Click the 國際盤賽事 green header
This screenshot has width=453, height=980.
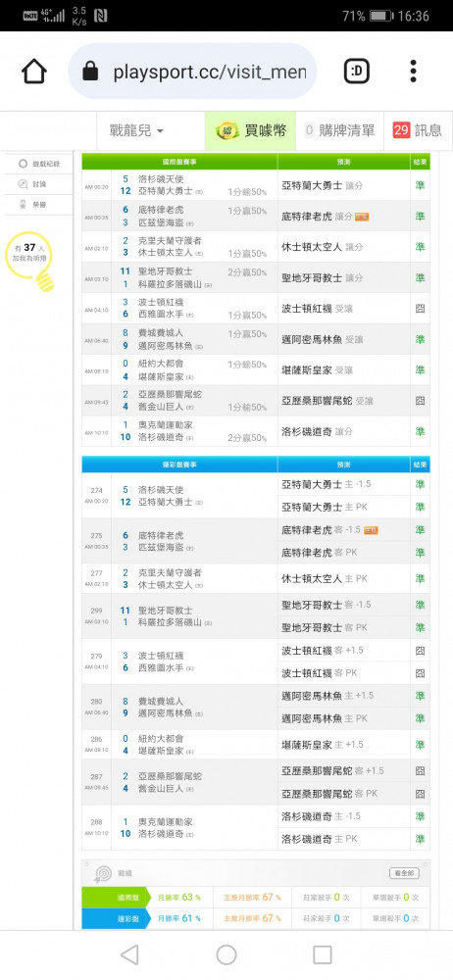point(179,162)
